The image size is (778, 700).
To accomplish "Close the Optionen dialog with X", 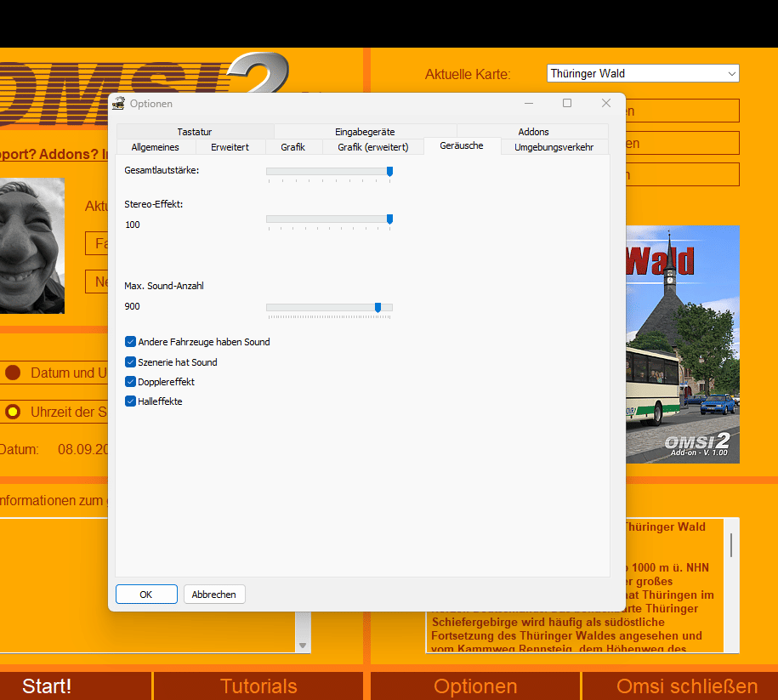I will pos(606,103).
